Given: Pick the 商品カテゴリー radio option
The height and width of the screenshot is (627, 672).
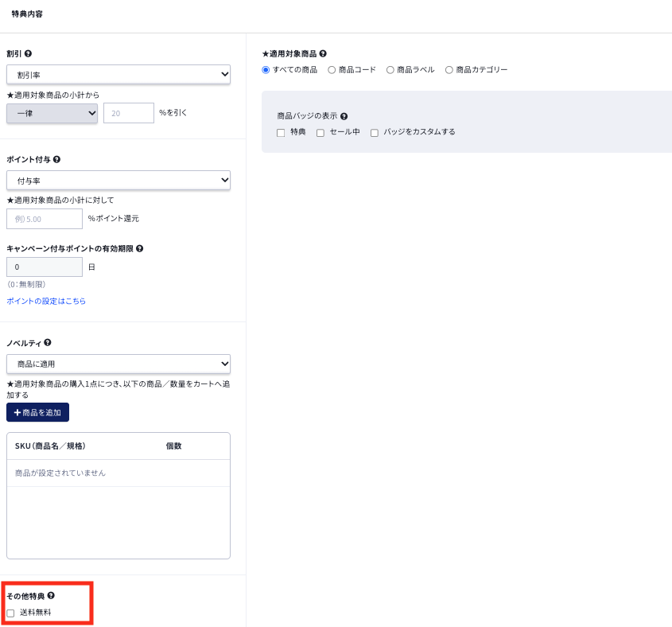Looking at the screenshot, I should coord(449,70).
